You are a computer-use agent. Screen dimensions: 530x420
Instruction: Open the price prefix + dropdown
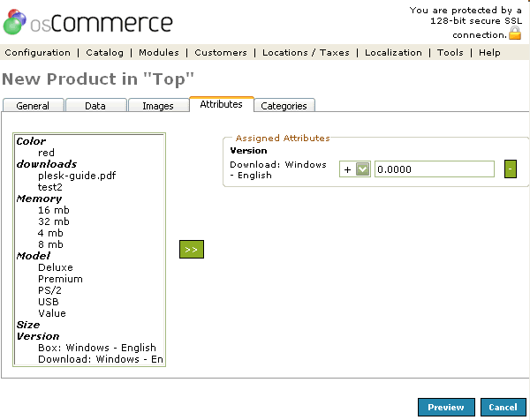[x=355, y=169]
